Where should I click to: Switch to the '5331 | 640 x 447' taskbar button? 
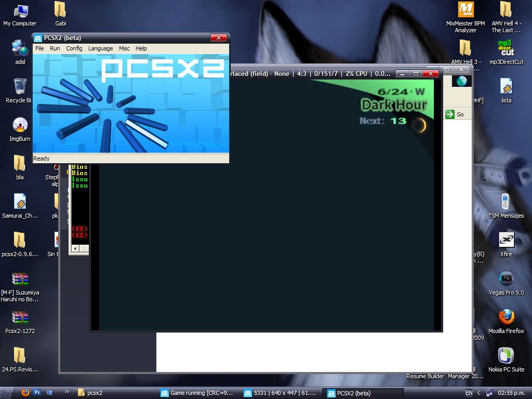(x=280, y=393)
